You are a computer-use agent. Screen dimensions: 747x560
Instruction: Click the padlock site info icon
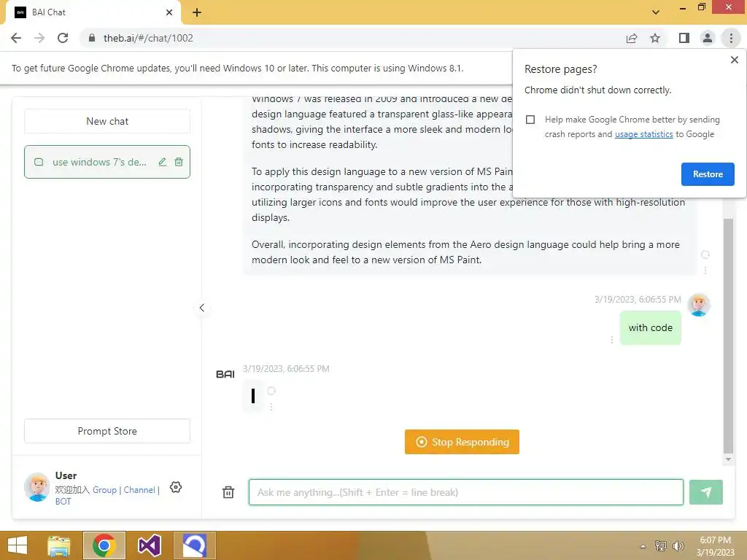92,38
